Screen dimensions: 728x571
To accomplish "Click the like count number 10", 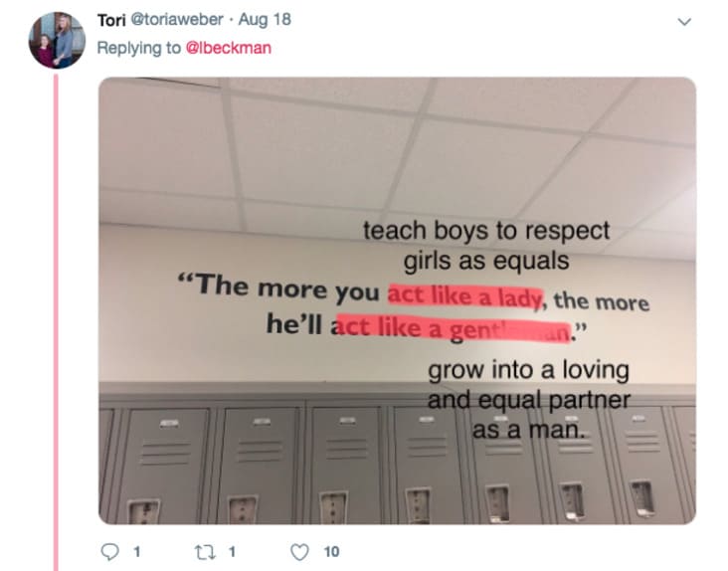I will tap(331, 552).
